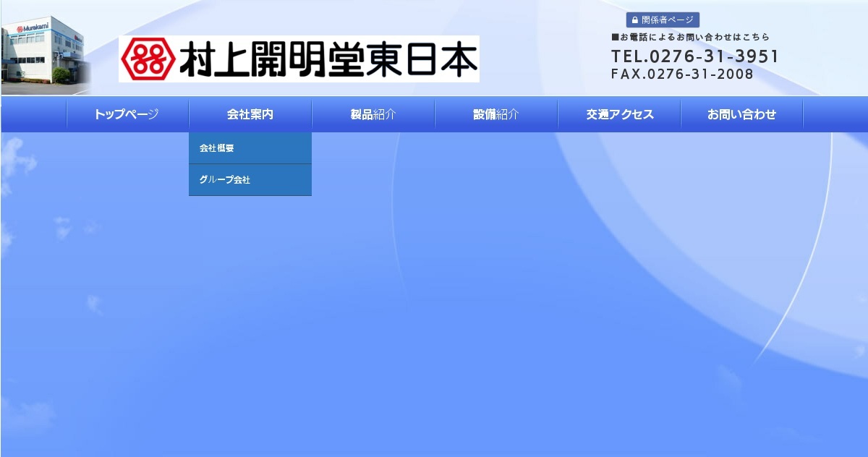Choose 会社概要 from the dropdown
Viewport: 868px width, 457px height.
250,148
